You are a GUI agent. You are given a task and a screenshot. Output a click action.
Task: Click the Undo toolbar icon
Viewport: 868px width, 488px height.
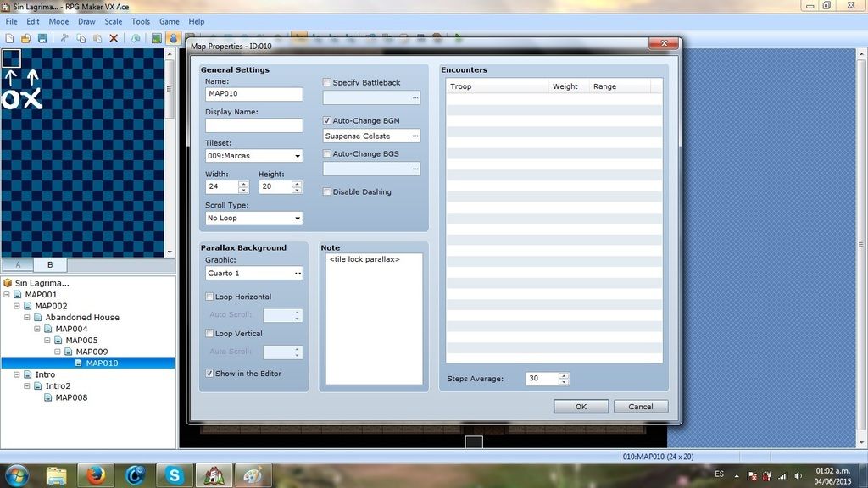[x=136, y=38]
